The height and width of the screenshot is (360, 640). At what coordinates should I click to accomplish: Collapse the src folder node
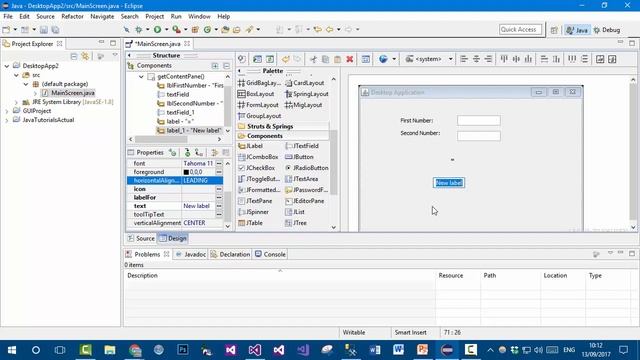16,75
